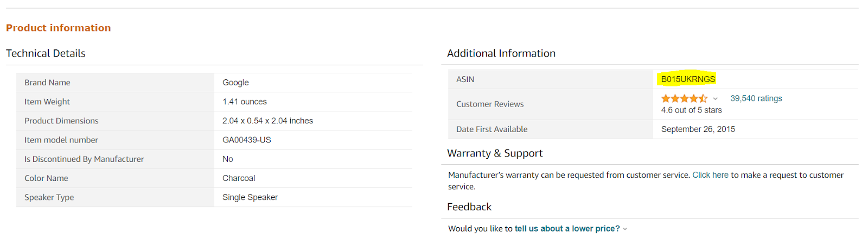Click the 'Warranty & Support' heading

pyautogui.click(x=494, y=153)
